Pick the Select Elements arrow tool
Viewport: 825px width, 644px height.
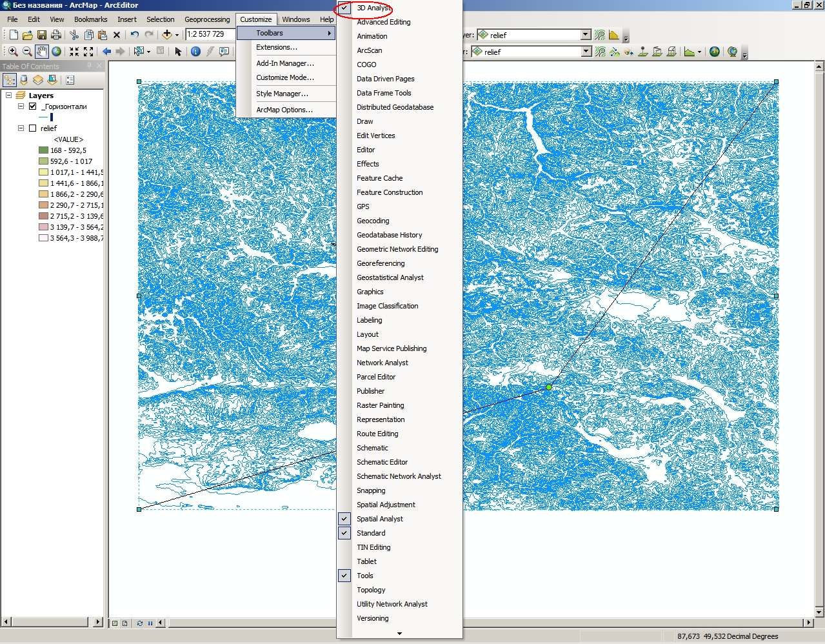point(178,52)
